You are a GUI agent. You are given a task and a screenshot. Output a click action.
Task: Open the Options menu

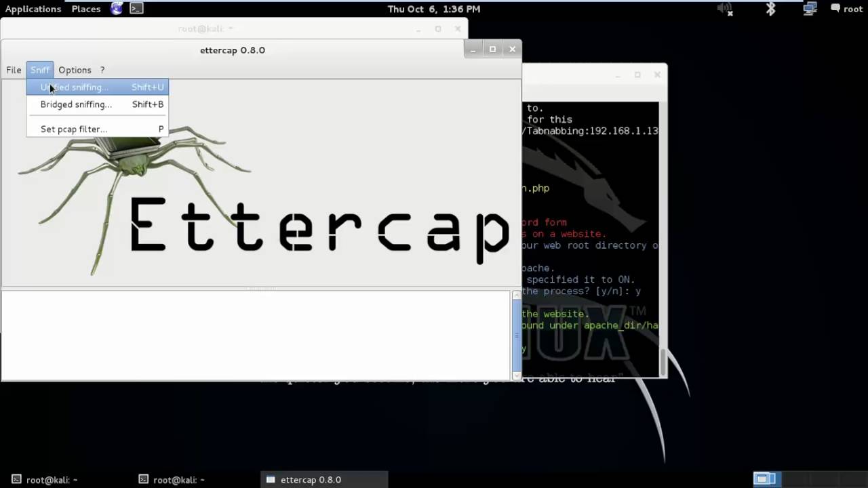pos(75,70)
